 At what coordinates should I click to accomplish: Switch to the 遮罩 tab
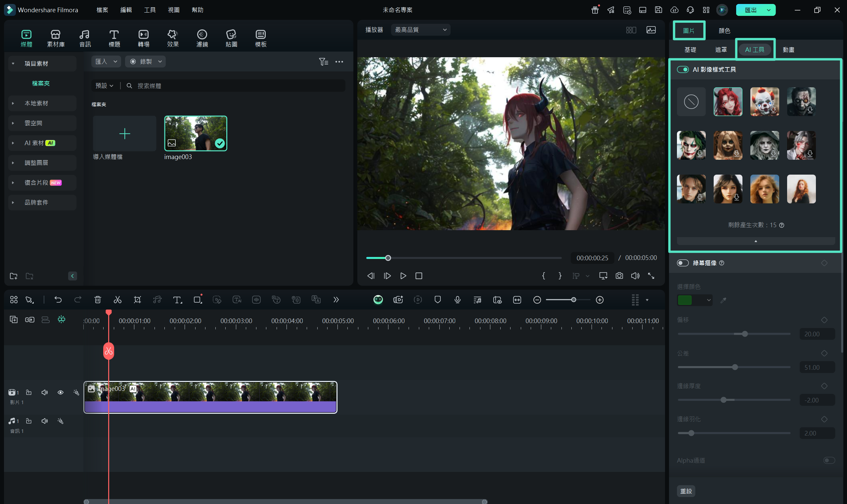tap(721, 50)
